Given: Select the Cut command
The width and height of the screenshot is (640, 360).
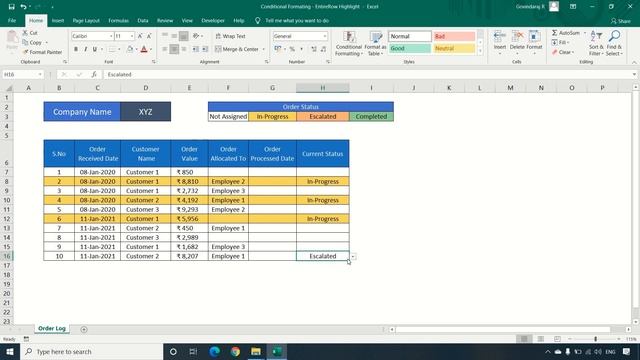Looking at the screenshot, I should [x=30, y=33].
